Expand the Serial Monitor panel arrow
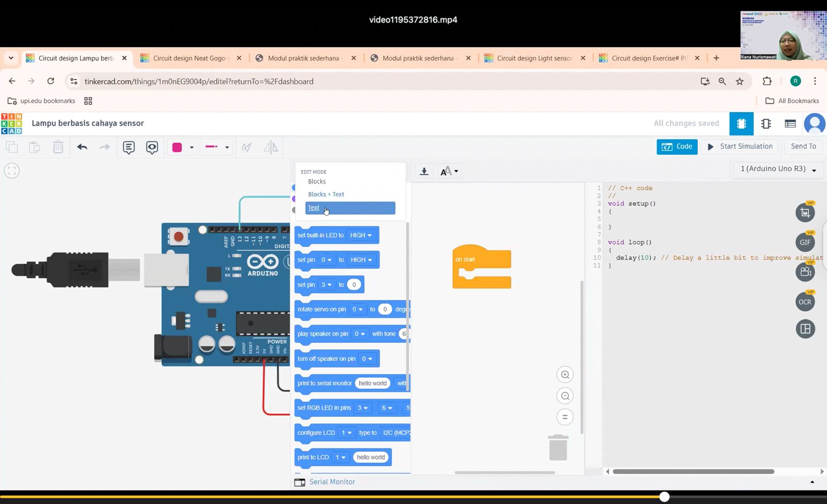The image size is (827, 504). pos(812,482)
